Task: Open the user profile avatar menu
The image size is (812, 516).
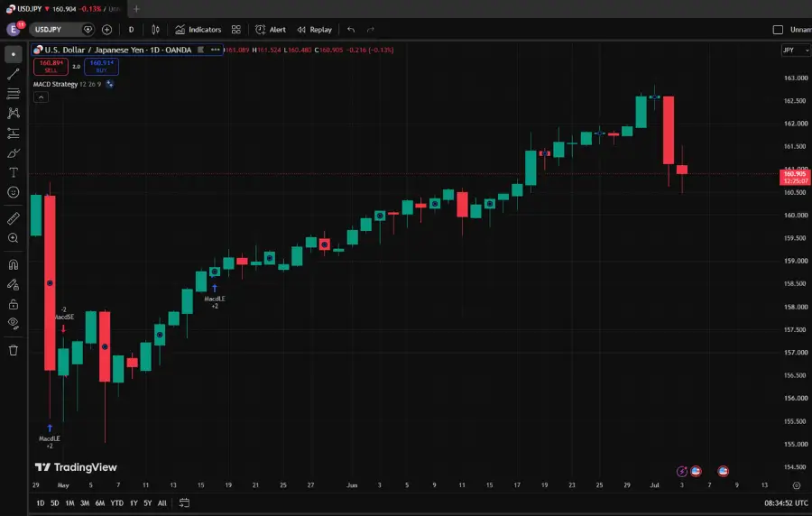Action: tap(14, 30)
